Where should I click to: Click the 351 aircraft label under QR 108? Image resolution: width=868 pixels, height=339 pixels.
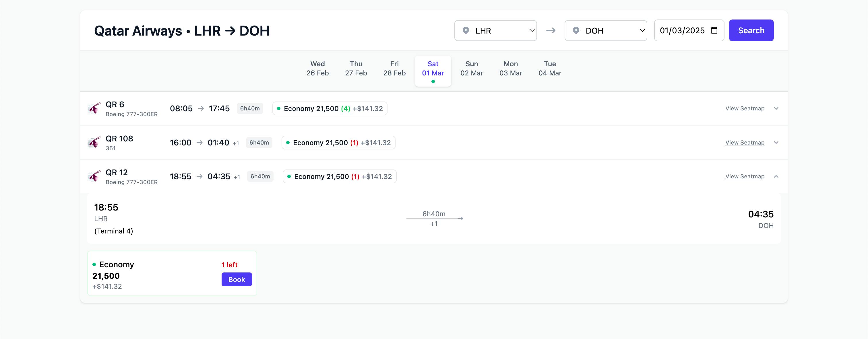111,148
